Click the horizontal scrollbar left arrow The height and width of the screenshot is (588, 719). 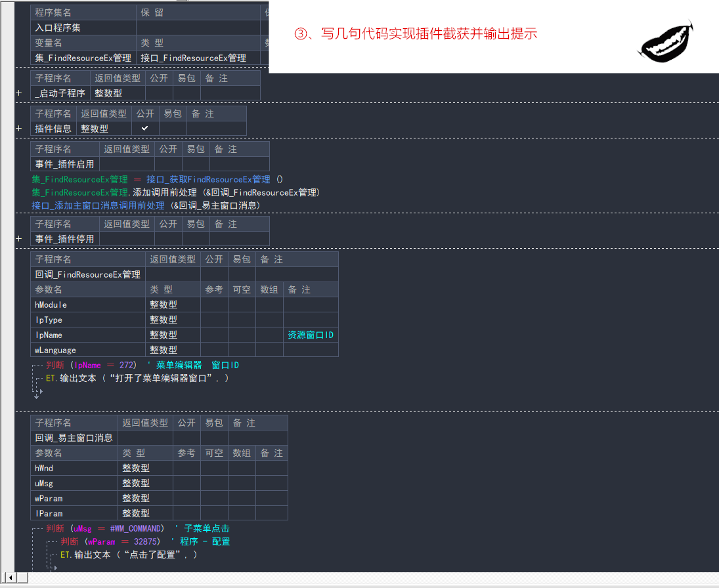coord(9,577)
